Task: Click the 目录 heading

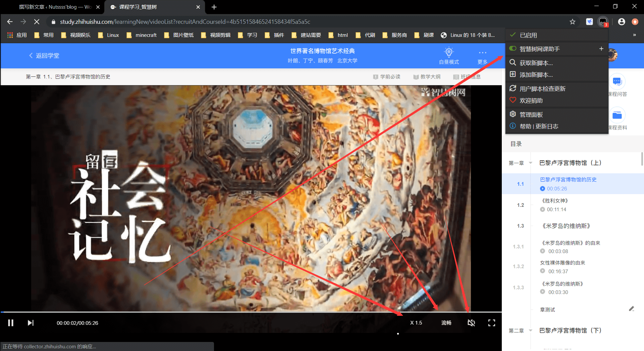Action: click(516, 144)
